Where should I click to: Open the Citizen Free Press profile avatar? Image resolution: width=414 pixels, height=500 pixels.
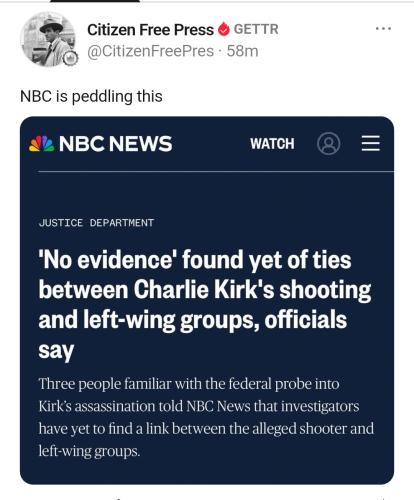[48, 39]
